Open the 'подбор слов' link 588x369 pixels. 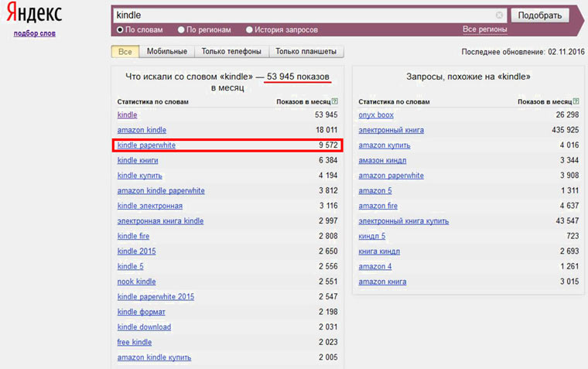pyautogui.click(x=35, y=33)
